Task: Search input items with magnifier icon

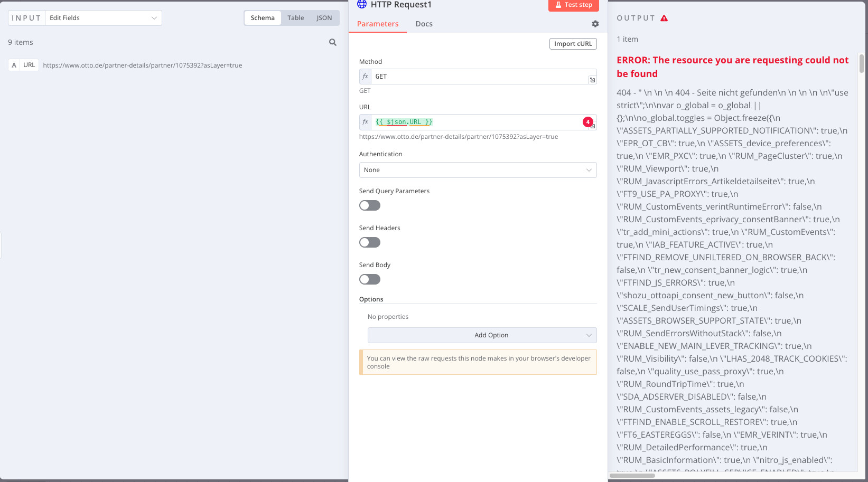Action: [x=333, y=42]
